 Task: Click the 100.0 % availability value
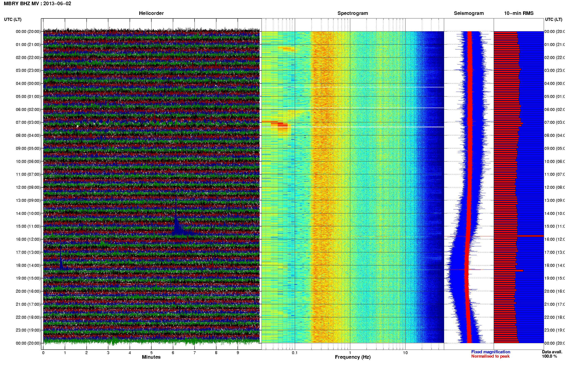[549, 356]
